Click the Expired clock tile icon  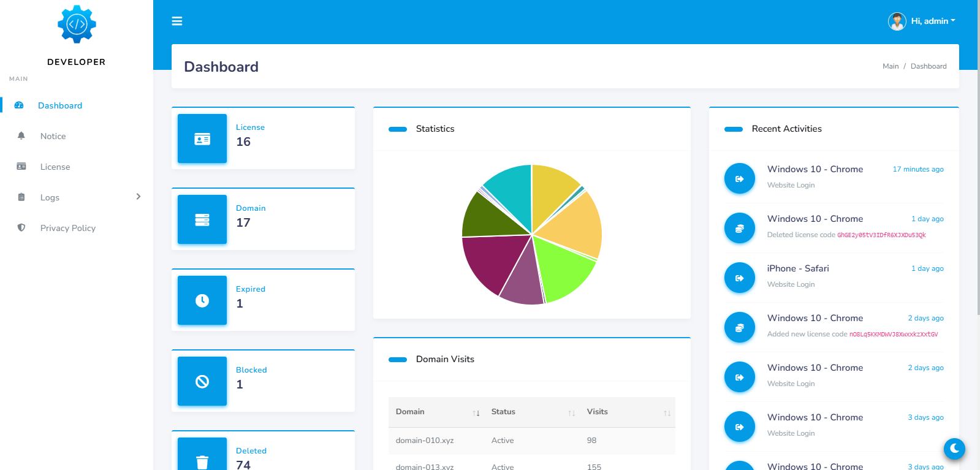tap(202, 301)
